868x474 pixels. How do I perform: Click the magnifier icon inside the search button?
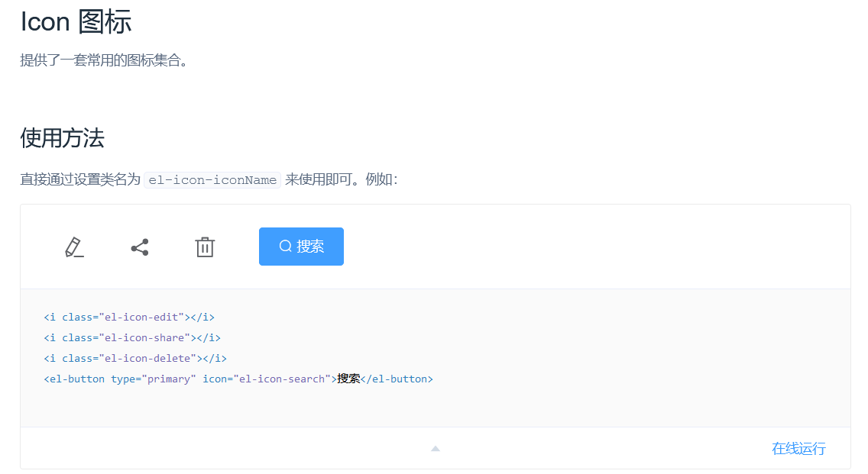(x=286, y=247)
